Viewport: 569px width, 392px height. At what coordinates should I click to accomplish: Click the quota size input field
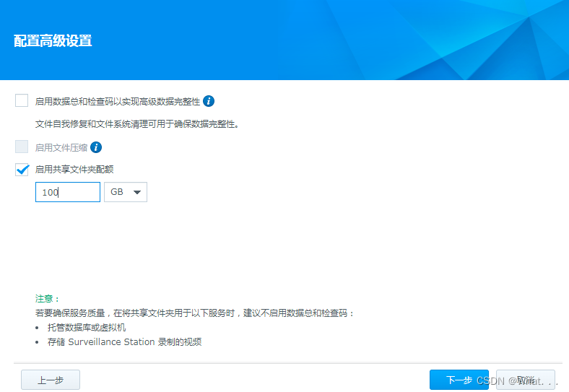point(68,192)
